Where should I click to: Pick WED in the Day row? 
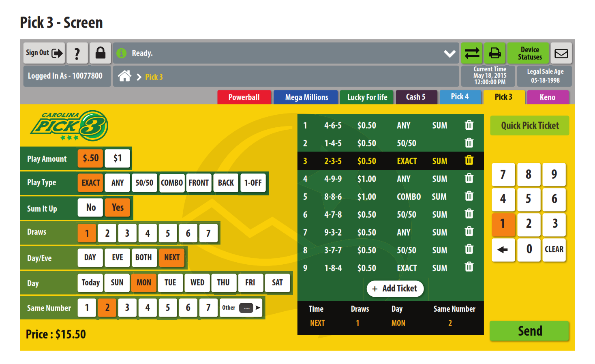coord(197,283)
